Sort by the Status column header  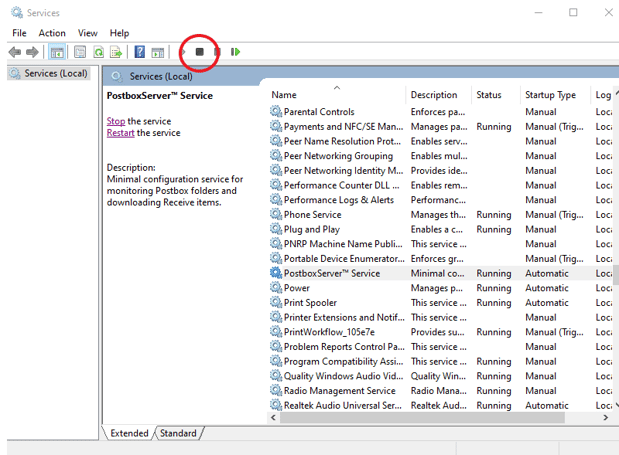(489, 95)
